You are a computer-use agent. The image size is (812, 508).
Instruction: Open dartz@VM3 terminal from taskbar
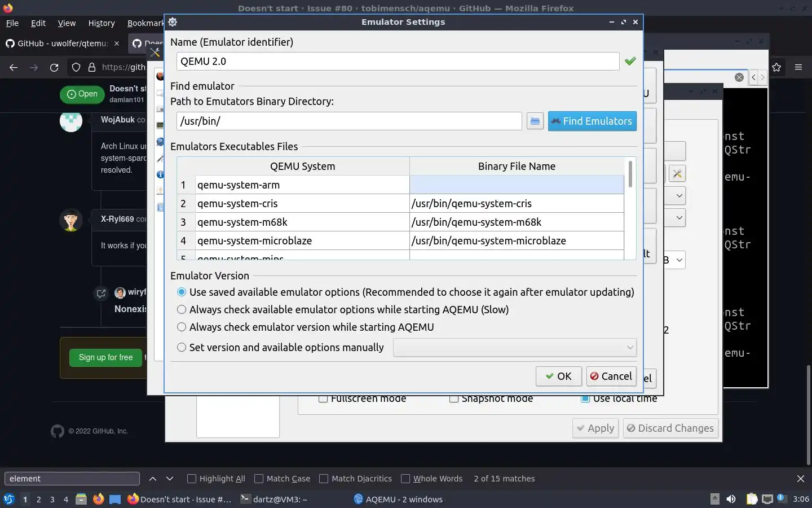click(274, 499)
